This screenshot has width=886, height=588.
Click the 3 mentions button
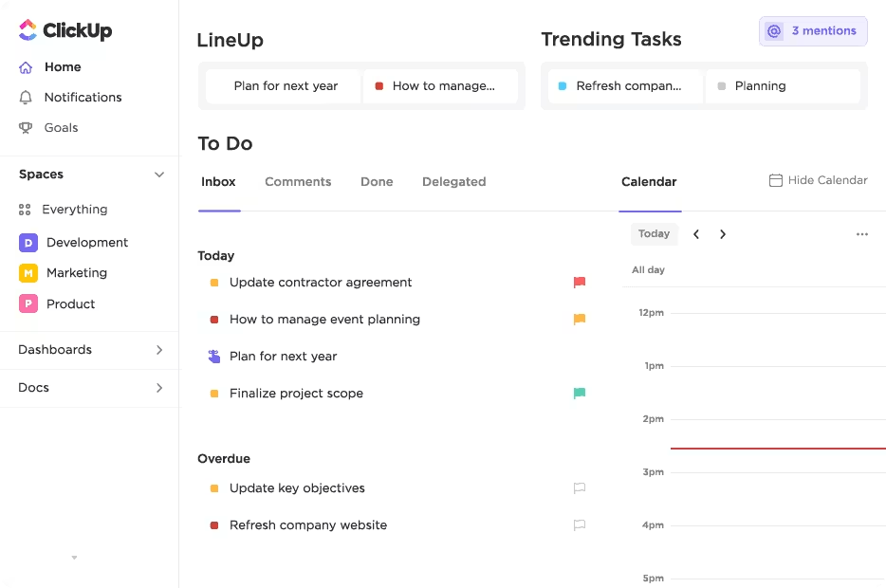pos(813,31)
